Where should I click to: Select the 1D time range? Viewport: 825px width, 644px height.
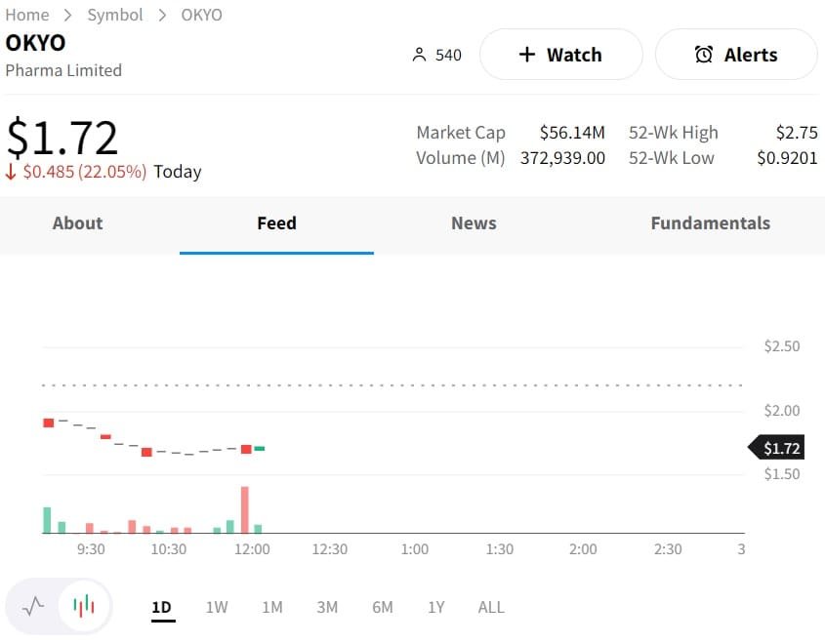(x=161, y=607)
